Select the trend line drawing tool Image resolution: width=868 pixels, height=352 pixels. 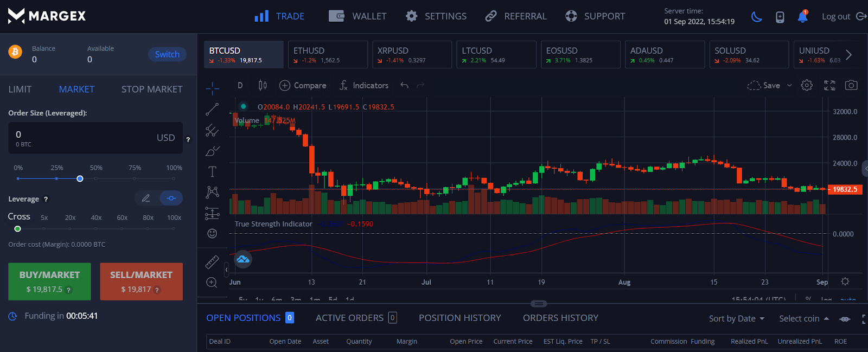[212, 109]
